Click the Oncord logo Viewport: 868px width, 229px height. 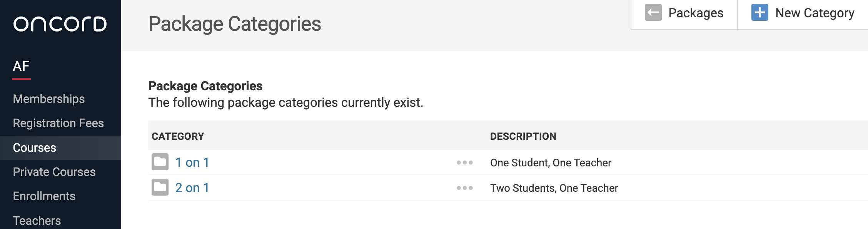(60, 24)
